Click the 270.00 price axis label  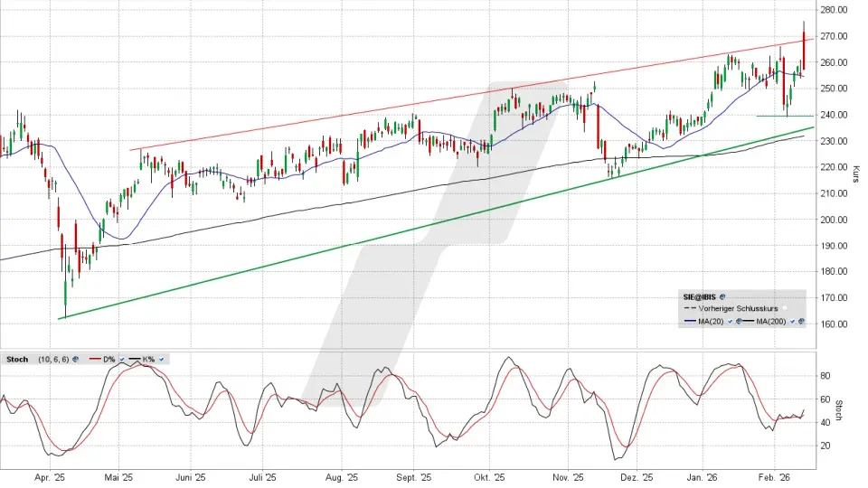(x=834, y=36)
